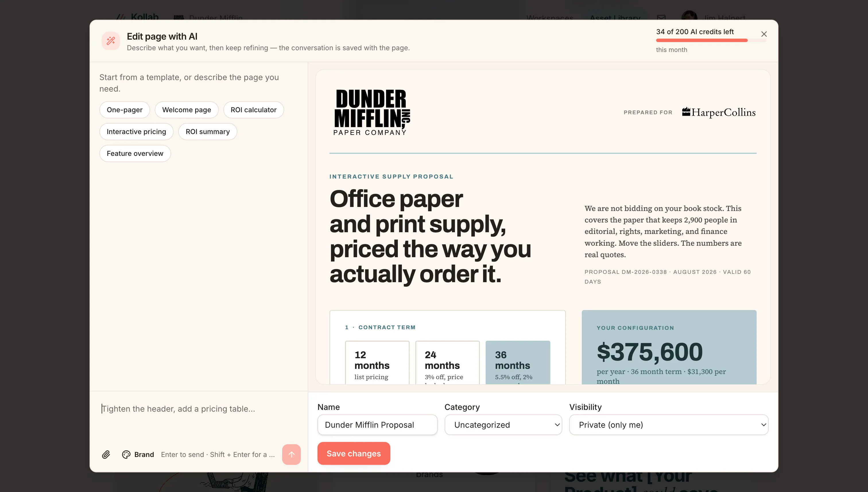Viewport: 868px width, 492px height.
Task: Click the mail icon in background header
Action: 661,18
